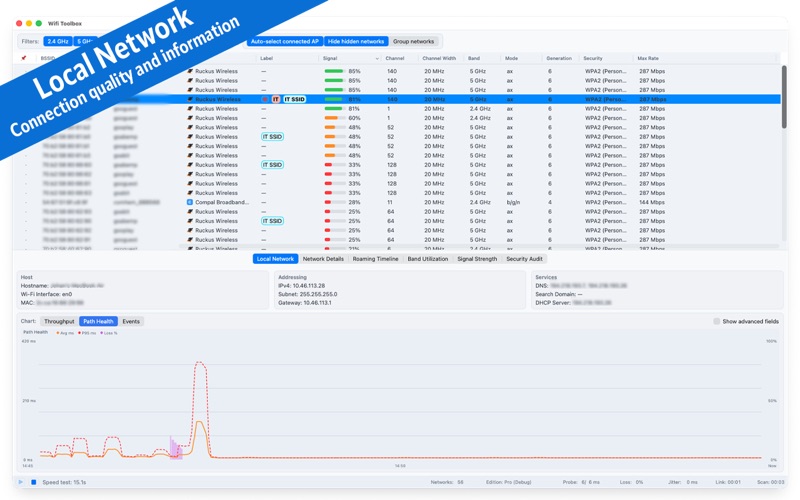Open the Local Network tab
The height and width of the screenshot is (500, 800).
click(x=275, y=259)
